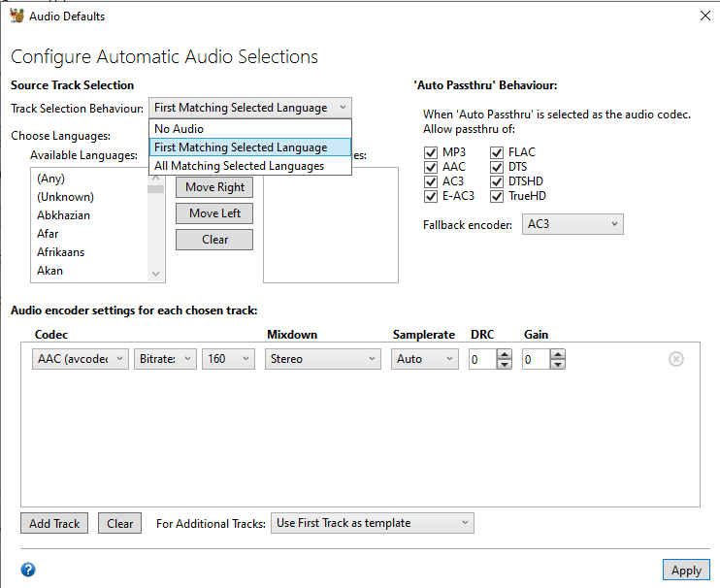Click the HandBrake app icon in title bar

click(16, 16)
